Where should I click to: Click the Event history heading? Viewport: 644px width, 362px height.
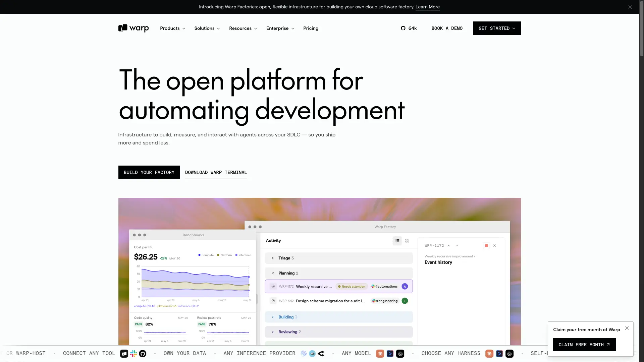(x=438, y=262)
